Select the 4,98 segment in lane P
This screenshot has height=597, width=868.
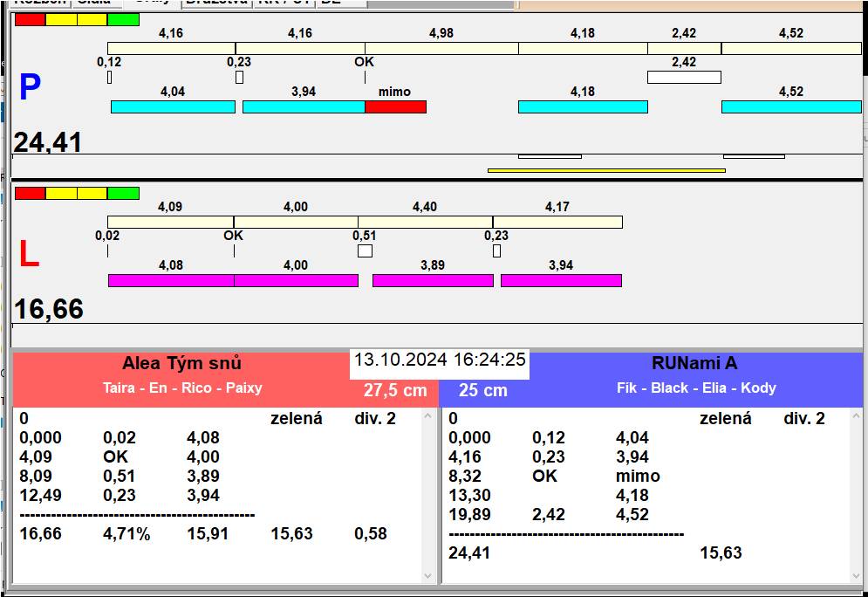point(441,48)
